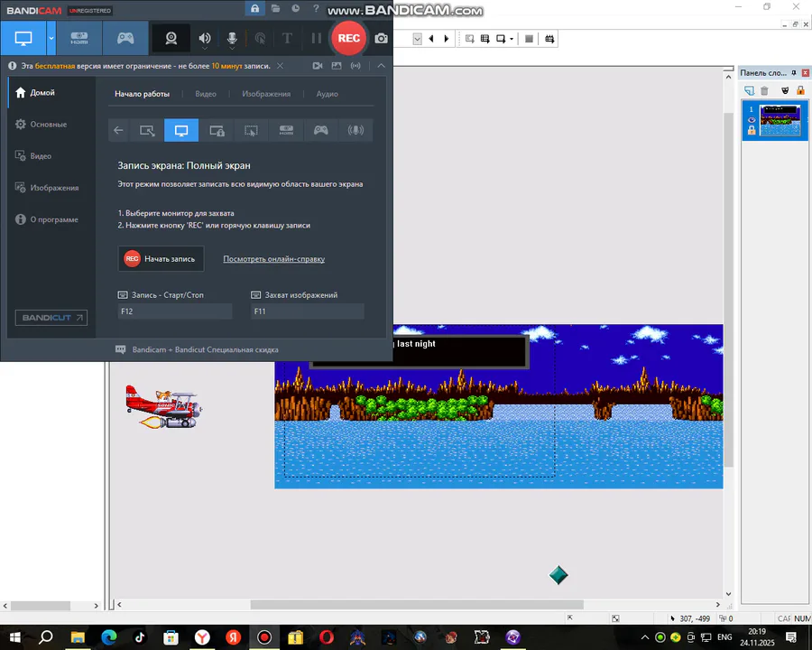Open the toolbar combo box dropdown arrow
This screenshot has width=812, height=650.
(418, 39)
